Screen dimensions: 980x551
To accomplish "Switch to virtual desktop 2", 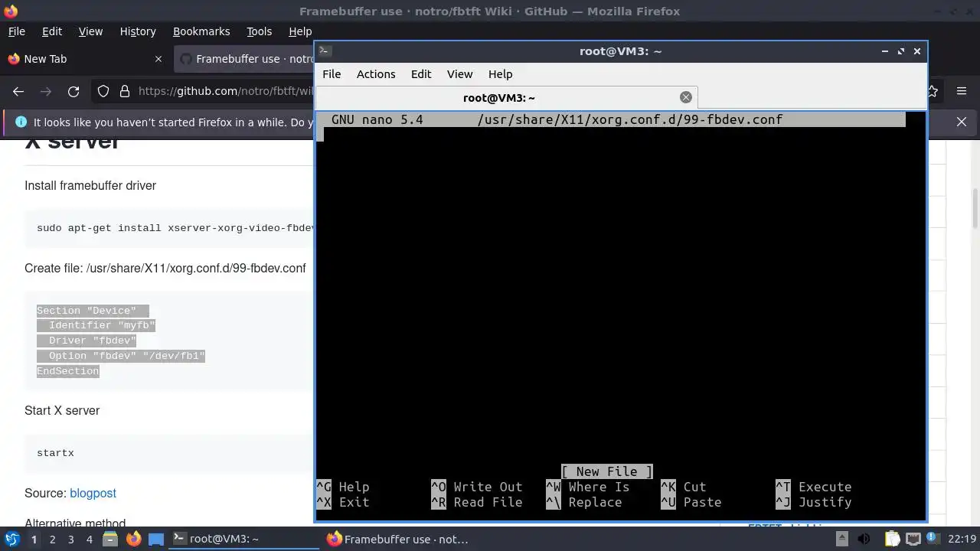I will point(52,539).
